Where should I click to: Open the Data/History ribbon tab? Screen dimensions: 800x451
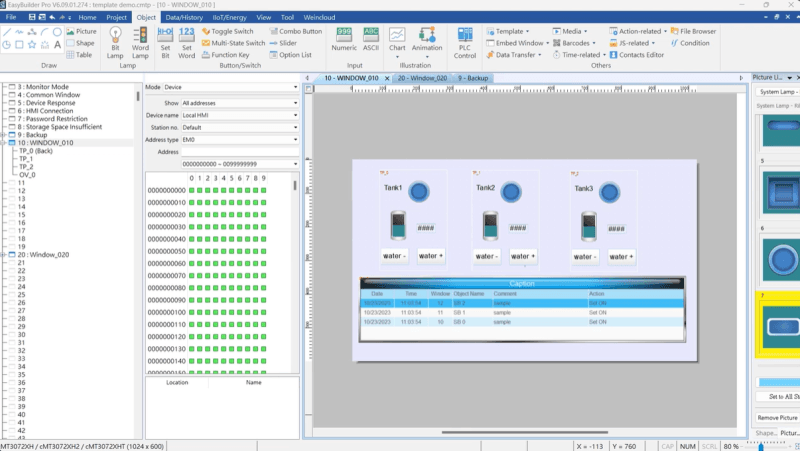(x=184, y=17)
